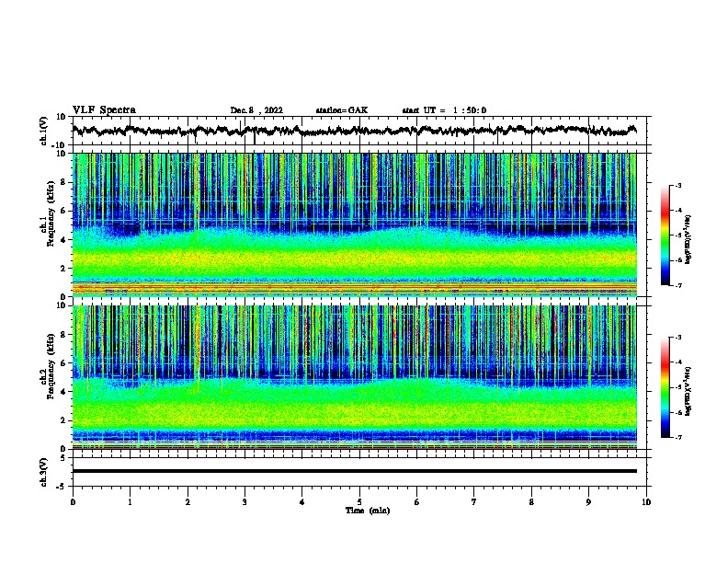Click the time axis tick label "1"
Screen dimensions: 728x563
point(130,501)
